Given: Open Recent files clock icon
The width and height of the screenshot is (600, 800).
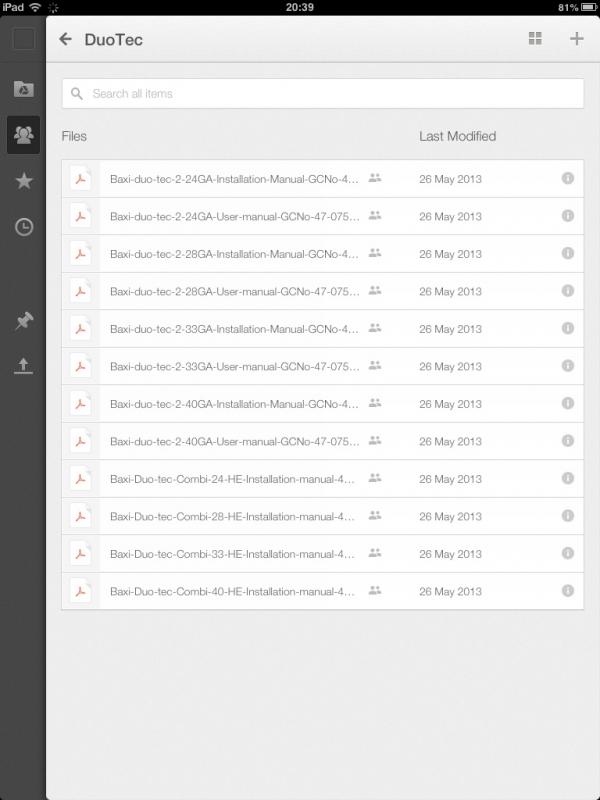Looking at the screenshot, I should pyautogui.click(x=23, y=227).
